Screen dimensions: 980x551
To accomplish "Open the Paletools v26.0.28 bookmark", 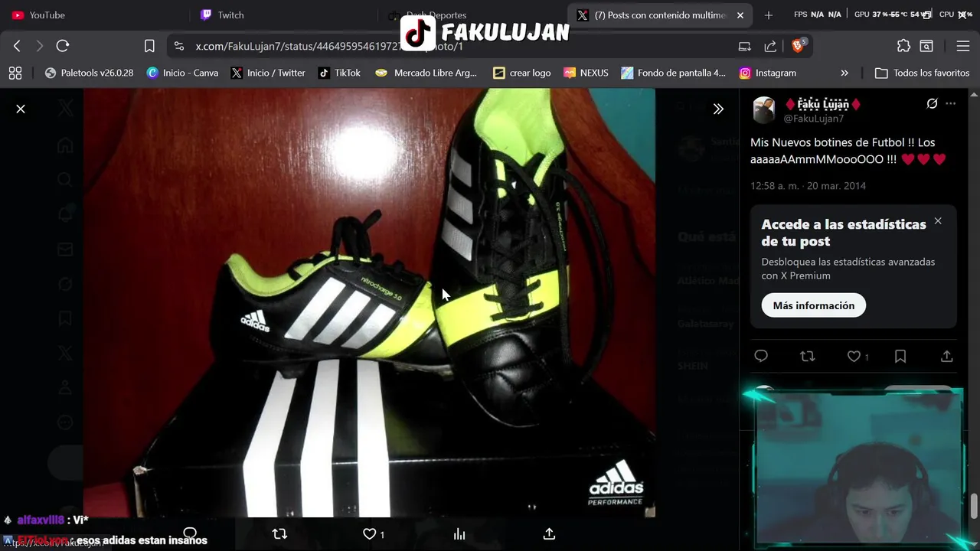I will click(89, 73).
